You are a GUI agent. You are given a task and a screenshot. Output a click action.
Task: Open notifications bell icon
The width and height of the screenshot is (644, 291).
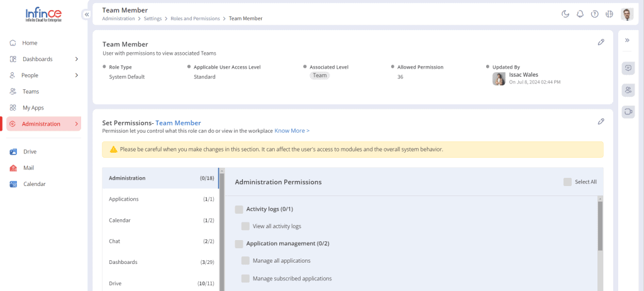pos(580,14)
